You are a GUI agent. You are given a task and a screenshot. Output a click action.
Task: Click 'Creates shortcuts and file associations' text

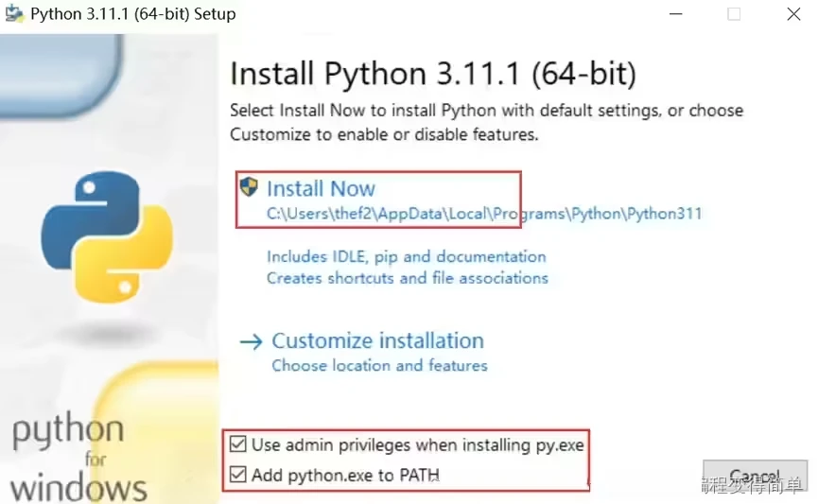(x=408, y=278)
